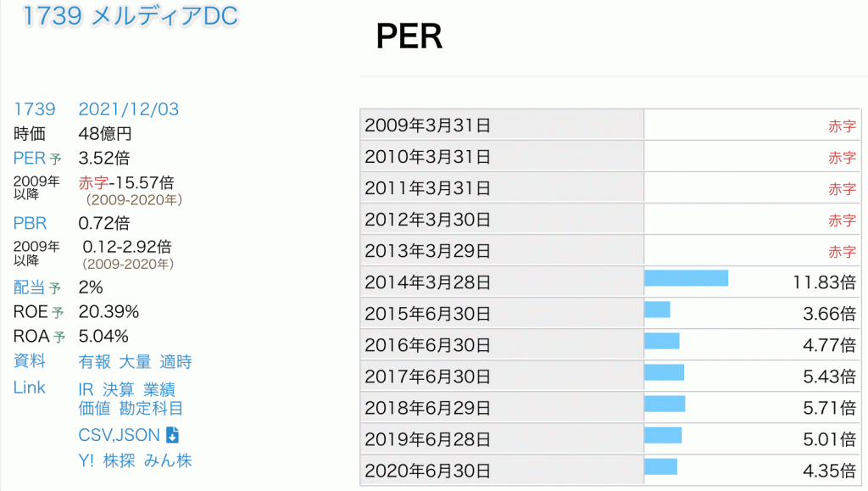The width and height of the screenshot is (868, 491).
Task: Open the 価値 valuation link
Action: 94,408
